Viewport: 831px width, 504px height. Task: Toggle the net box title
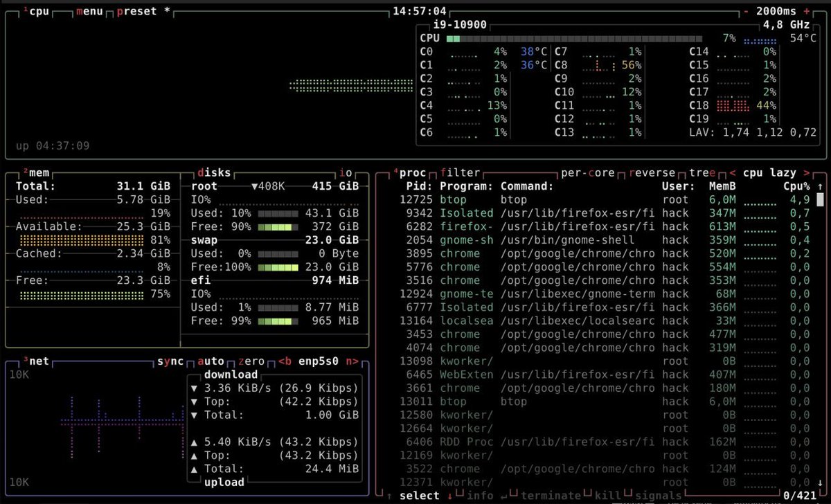37,361
